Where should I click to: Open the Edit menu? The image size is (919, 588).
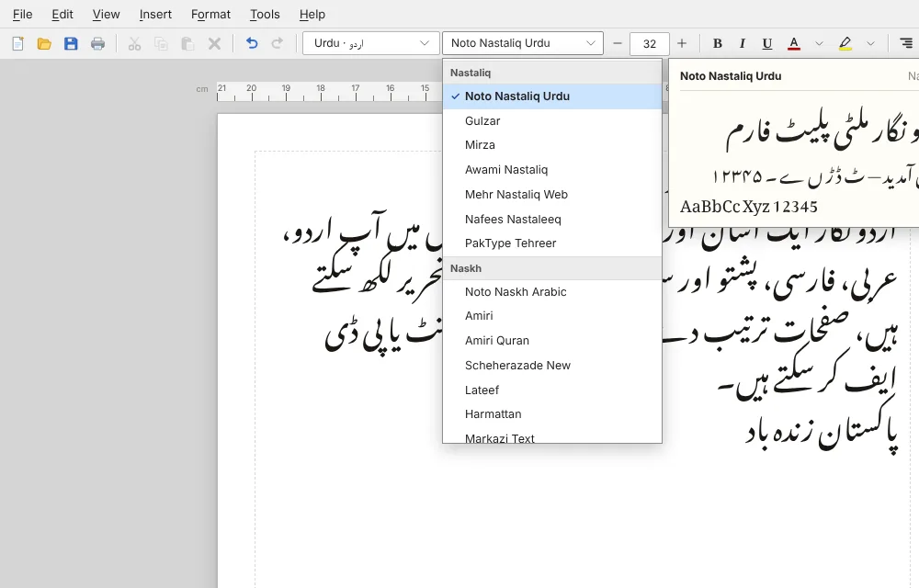[62, 14]
